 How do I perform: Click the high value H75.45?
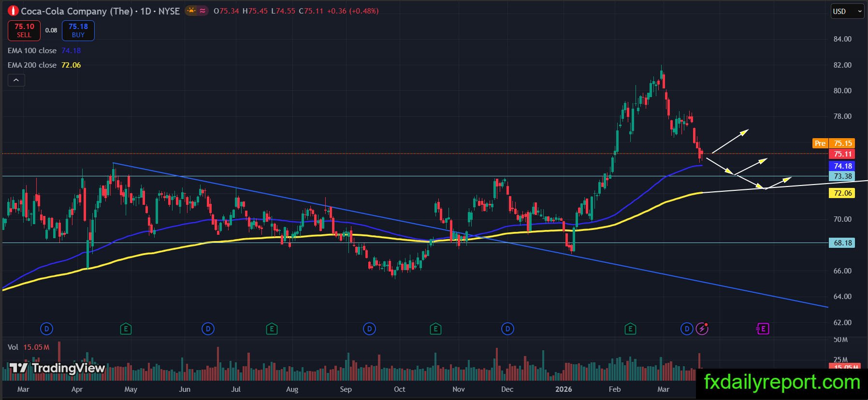tap(255, 11)
